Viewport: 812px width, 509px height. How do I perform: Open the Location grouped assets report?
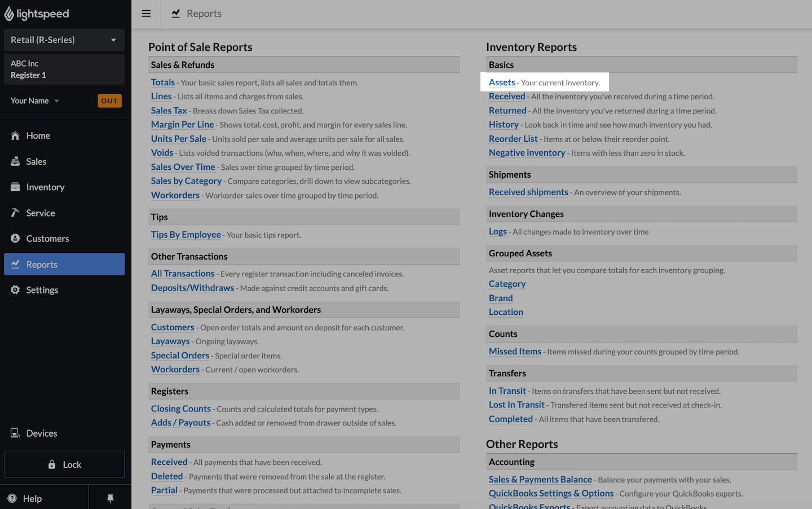tap(506, 312)
